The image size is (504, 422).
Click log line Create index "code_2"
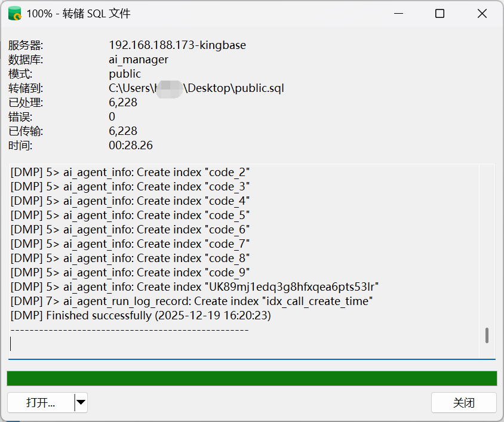(130, 173)
